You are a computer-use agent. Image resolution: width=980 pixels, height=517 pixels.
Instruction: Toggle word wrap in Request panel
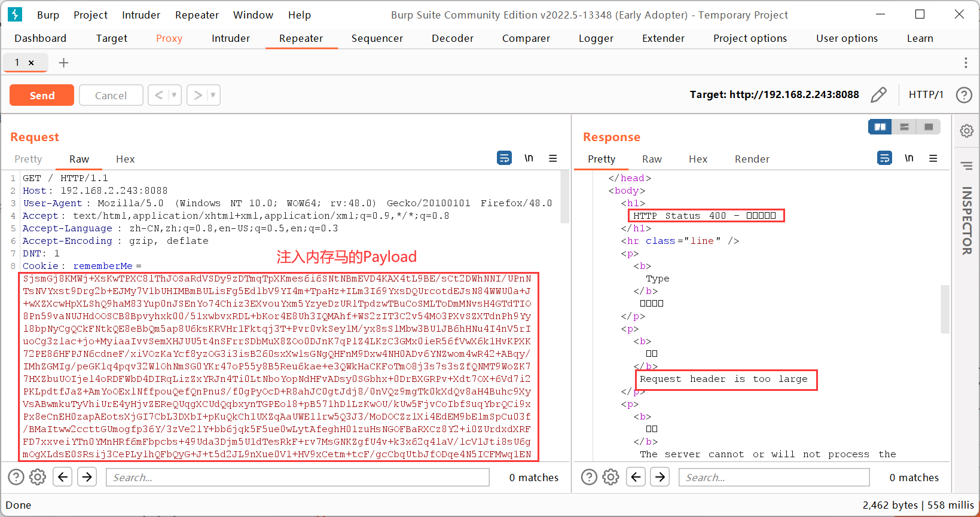(x=504, y=158)
